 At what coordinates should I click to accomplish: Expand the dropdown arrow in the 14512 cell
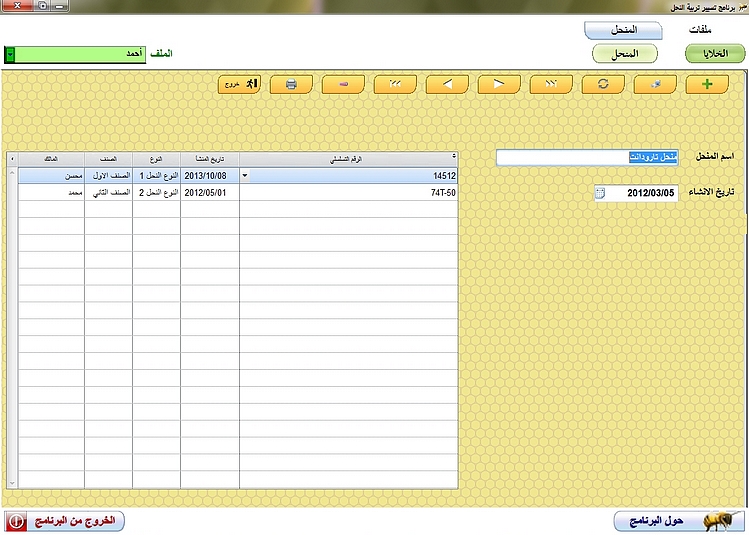(247, 176)
